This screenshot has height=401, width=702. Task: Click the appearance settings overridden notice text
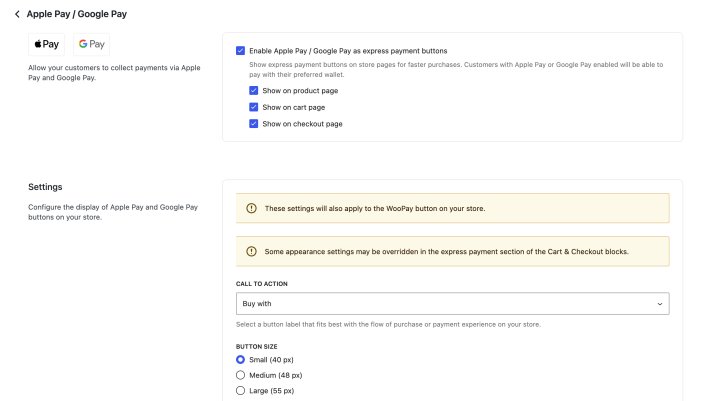pyautogui.click(x=446, y=252)
